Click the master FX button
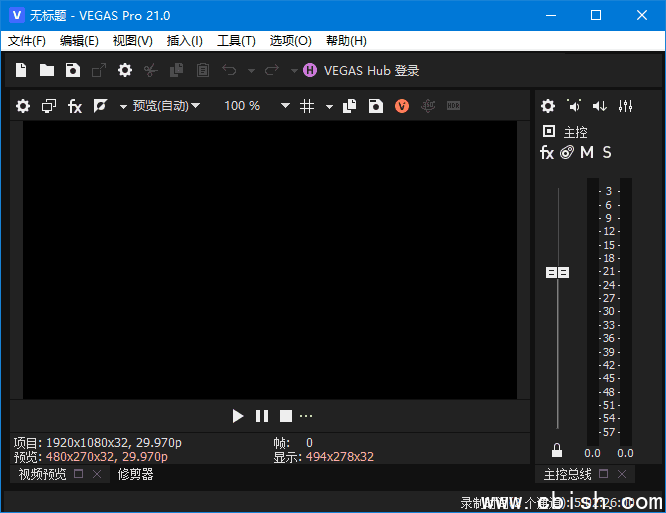666x513 pixels. tap(547, 153)
